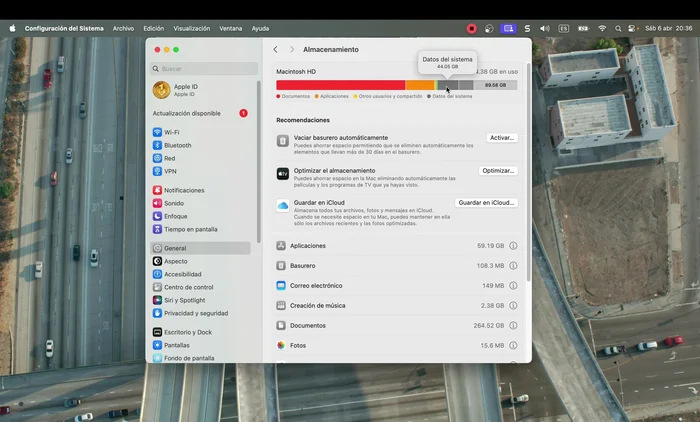The height and width of the screenshot is (422, 700).
Task: Open the Visualización menu
Action: [191, 29]
